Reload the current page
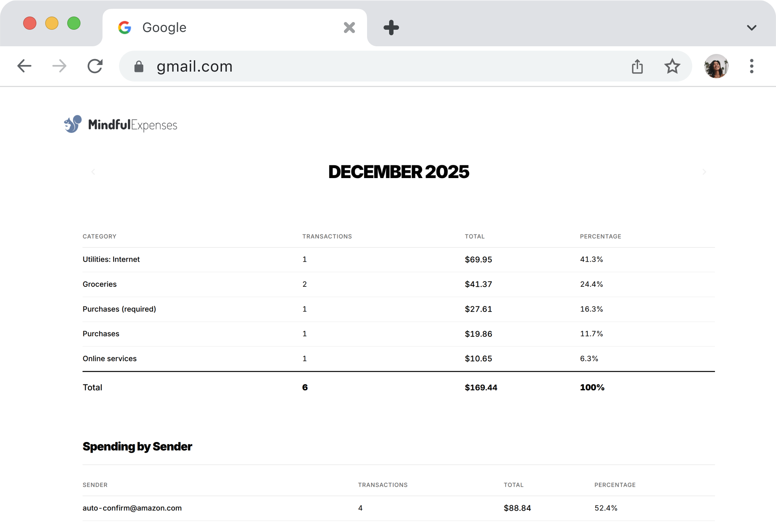Image resolution: width=776 pixels, height=532 pixels. (x=95, y=66)
